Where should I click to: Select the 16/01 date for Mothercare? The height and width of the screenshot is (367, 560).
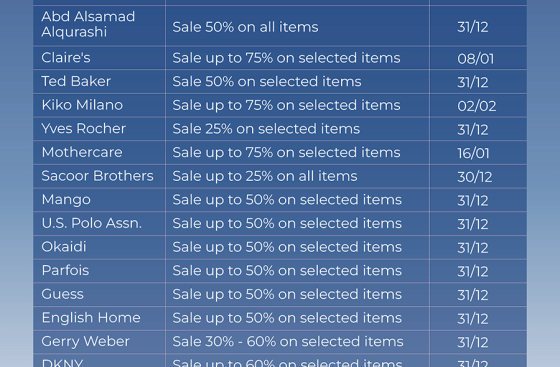click(473, 154)
